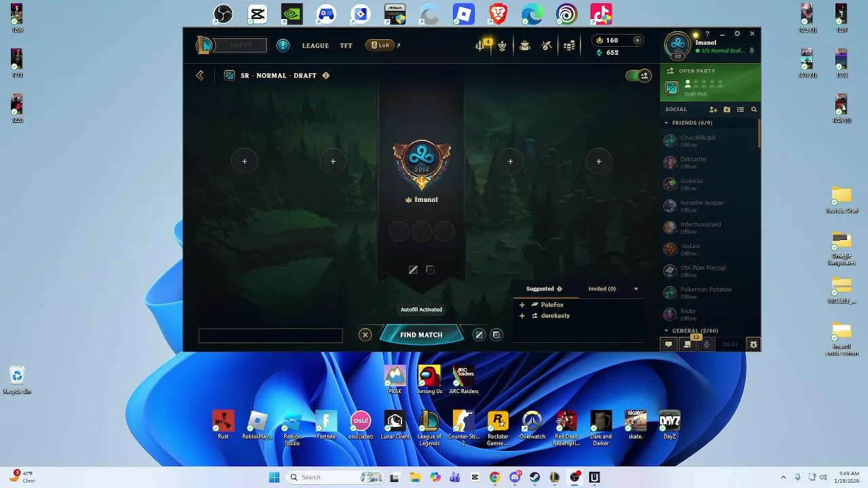Open the Recycle Bin
868x488 pixels.
17,380
